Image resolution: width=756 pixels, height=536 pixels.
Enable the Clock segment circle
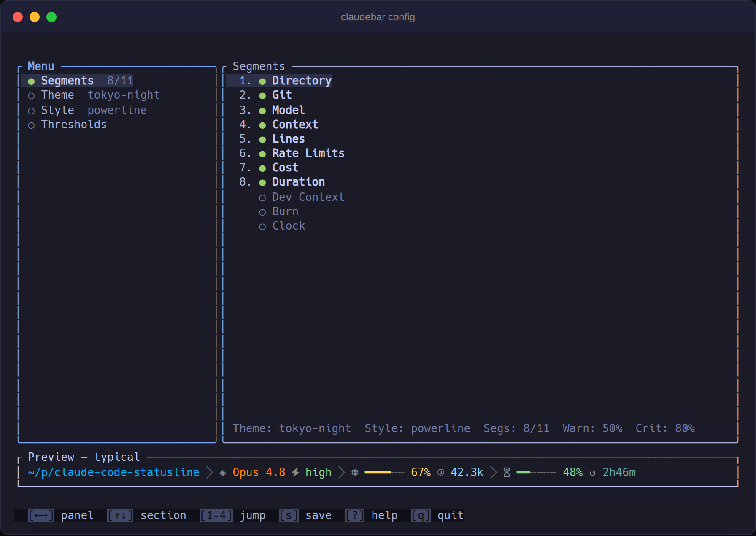pos(262,227)
